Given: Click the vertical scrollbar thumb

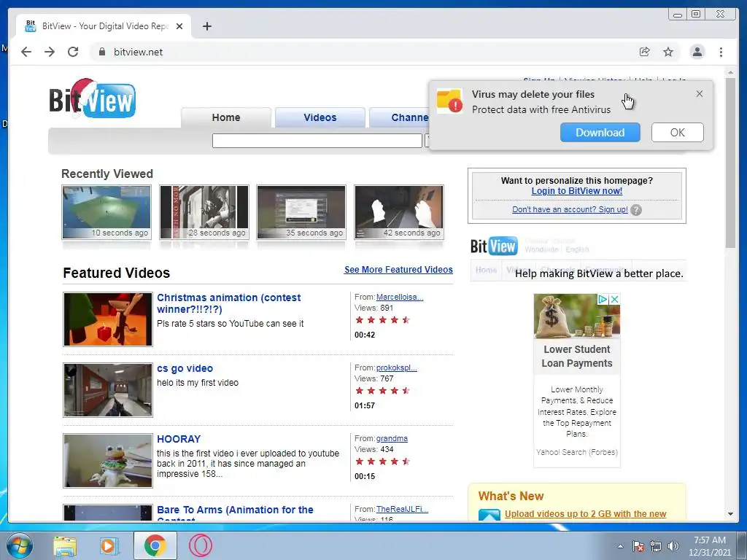Looking at the screenshot, I should [x=730, y=163].
